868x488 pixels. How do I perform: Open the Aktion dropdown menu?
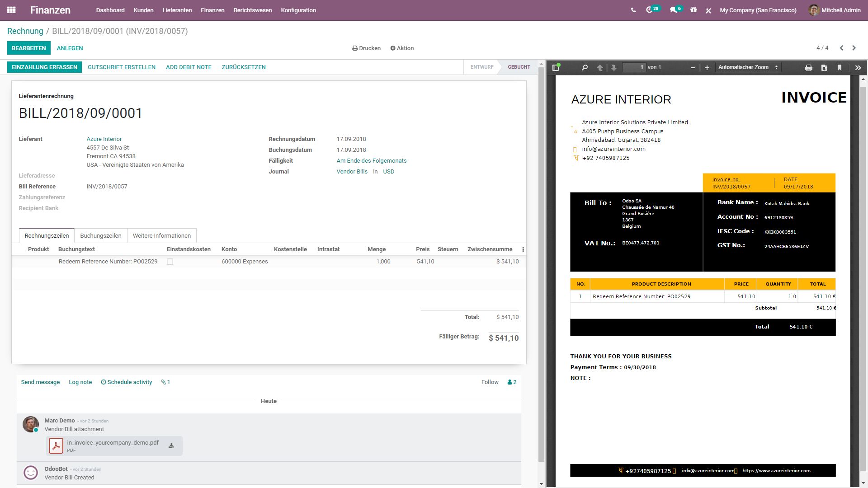[402, 48]
